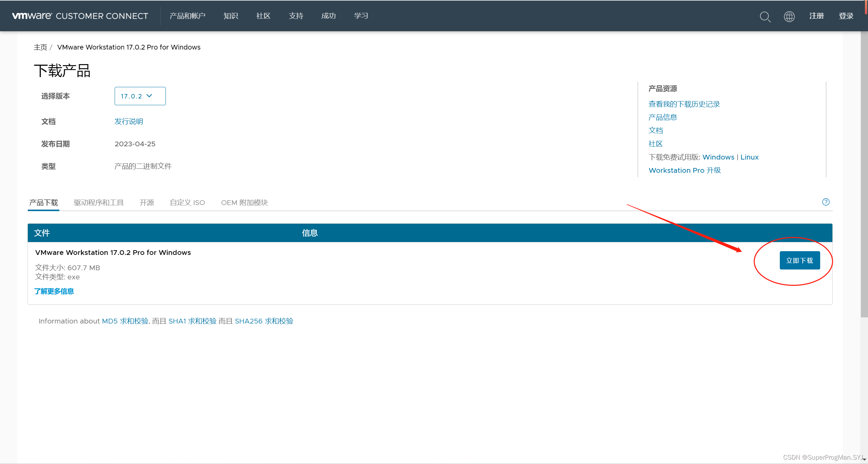Screen dimensions: 868x464
Task: Click the SHA256 checksum verification link
Action: [x=264, y=321]
